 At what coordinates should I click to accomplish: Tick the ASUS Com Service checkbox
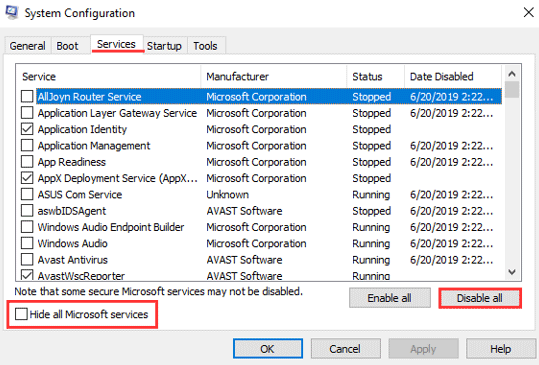coord(27,195)
